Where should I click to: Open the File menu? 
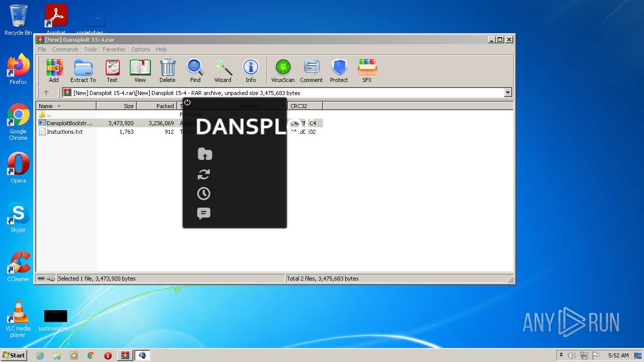point(42,49)
